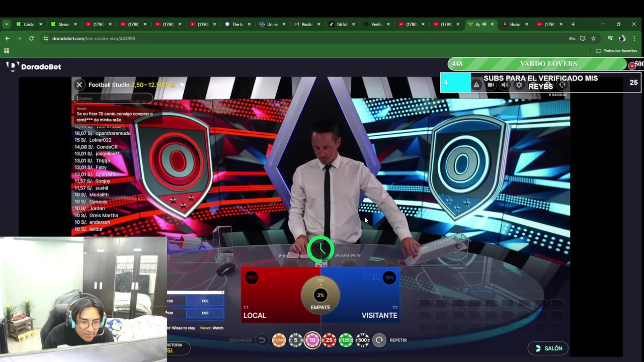
Task: Close the TikTok browser tab
Action: click(354, 24)
